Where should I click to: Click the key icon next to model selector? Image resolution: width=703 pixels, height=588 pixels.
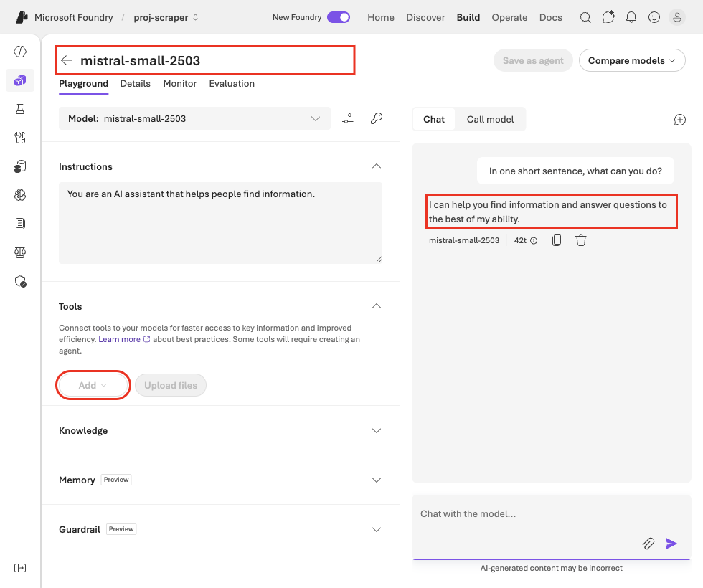[x=377, y=118]
